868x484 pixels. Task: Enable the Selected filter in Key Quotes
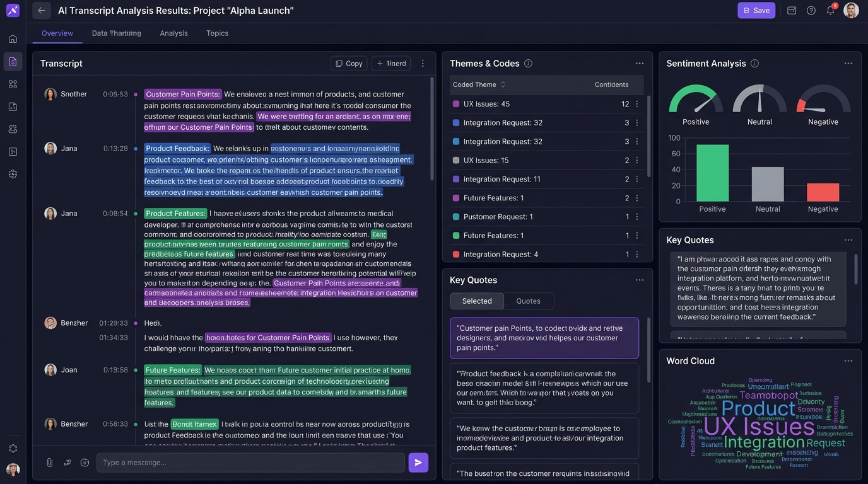477,301
